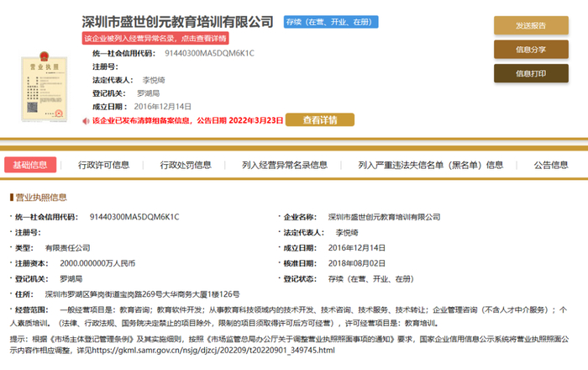The image size is (588, 370).
Task: Click header registration authority 罗湖局
Action: (148, 93)
